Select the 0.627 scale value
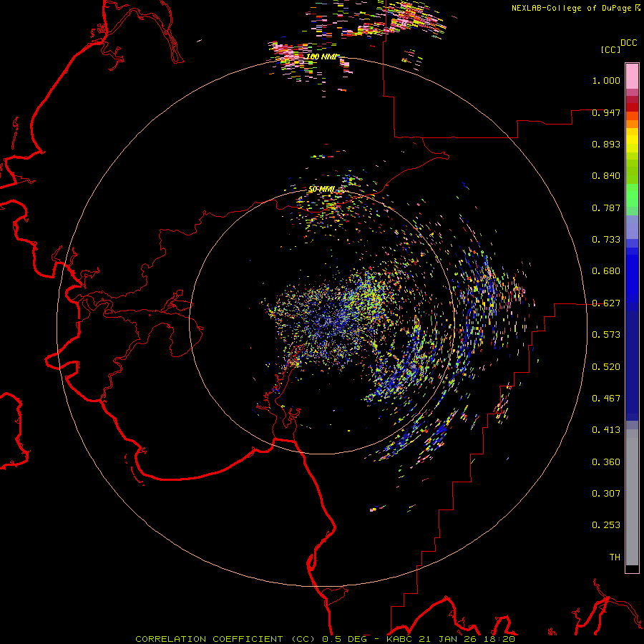The width and height of the screenshot is (644, 644). point(606,303)
